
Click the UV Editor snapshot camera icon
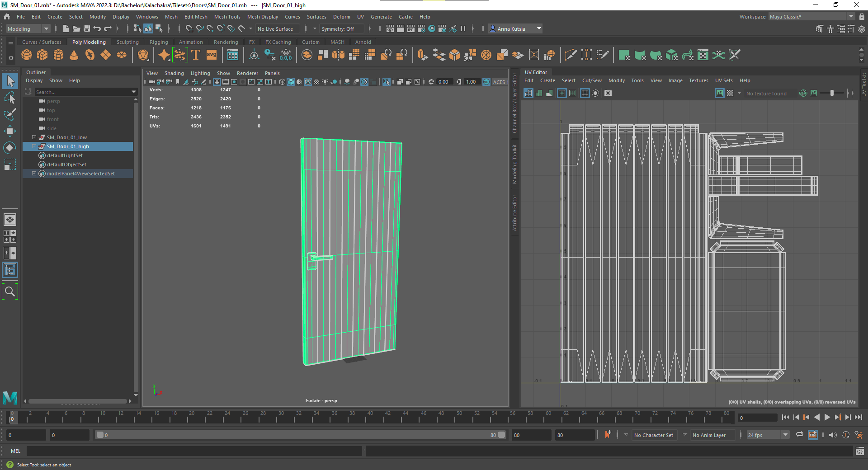(x=608, y=93)
